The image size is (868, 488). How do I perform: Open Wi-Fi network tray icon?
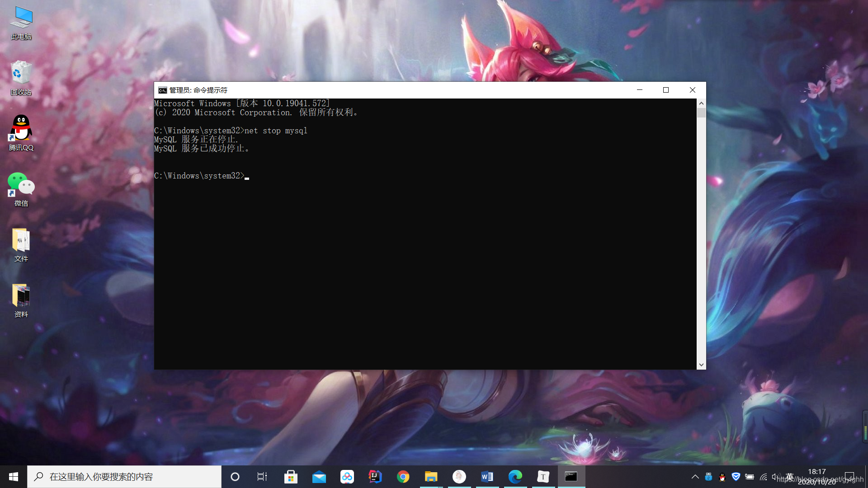(x=764, y=477)
